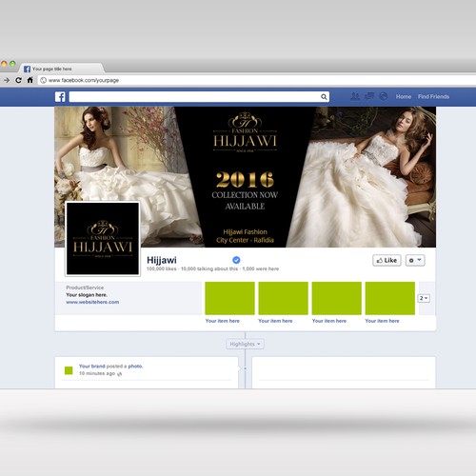Click the Hijjawi 2016 collection cover photo
Viewport: 476px width, 476px height.
pos(245,177)
